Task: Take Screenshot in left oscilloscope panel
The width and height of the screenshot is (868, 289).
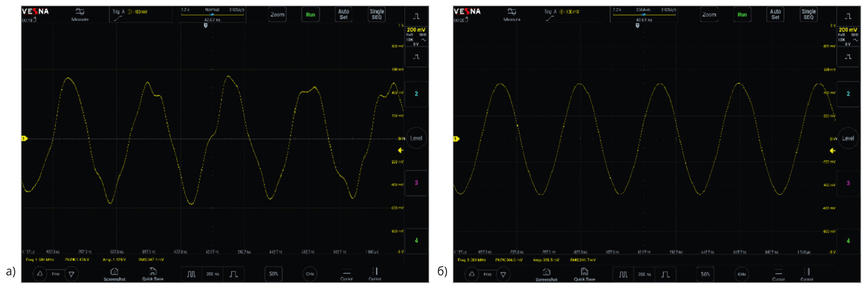Action: [x=114, y=274]
